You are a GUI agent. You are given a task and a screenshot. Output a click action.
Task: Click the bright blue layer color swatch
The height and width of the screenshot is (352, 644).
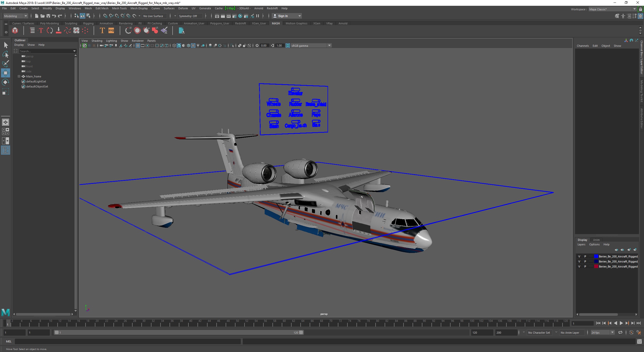point(596,256)
